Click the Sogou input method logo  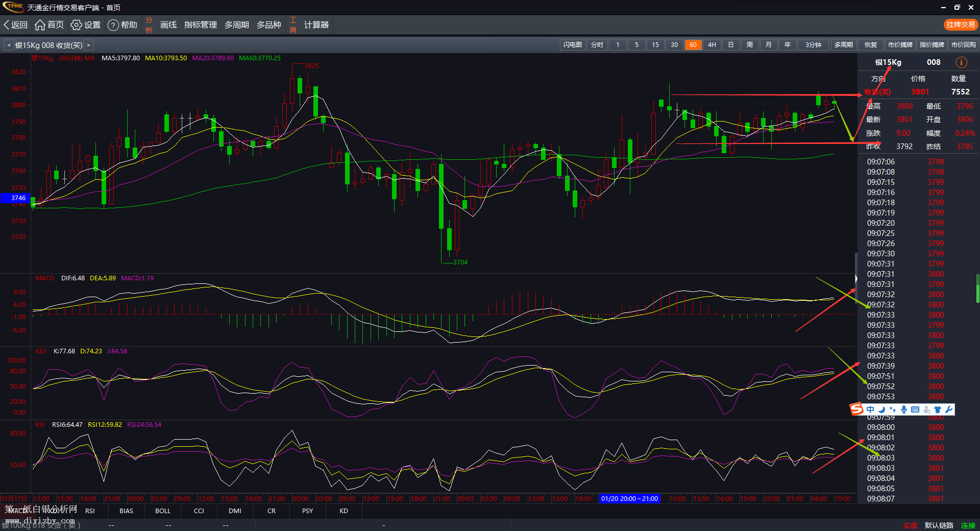pyautogui.click(x=856, y=409)
